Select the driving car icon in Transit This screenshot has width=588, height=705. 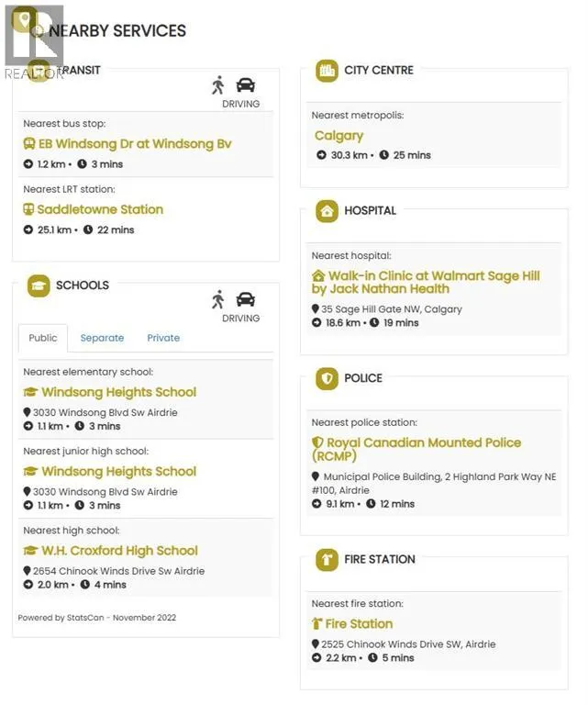click(245, 85)
